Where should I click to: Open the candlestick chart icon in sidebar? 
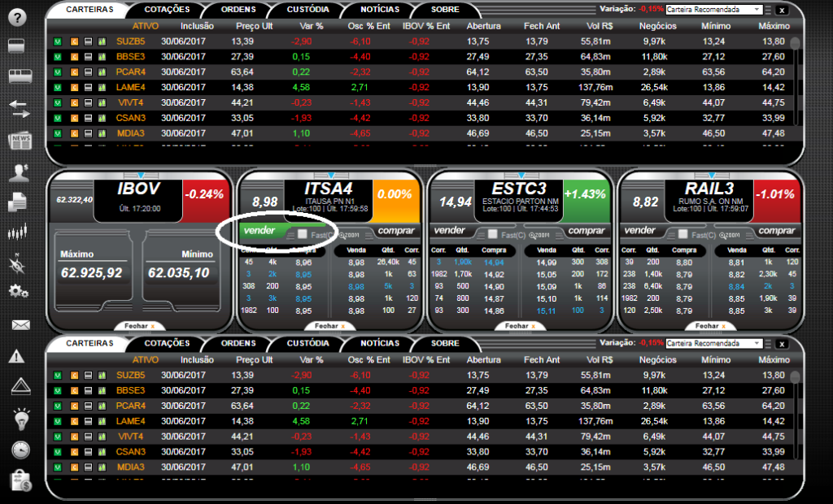point(20,233)
